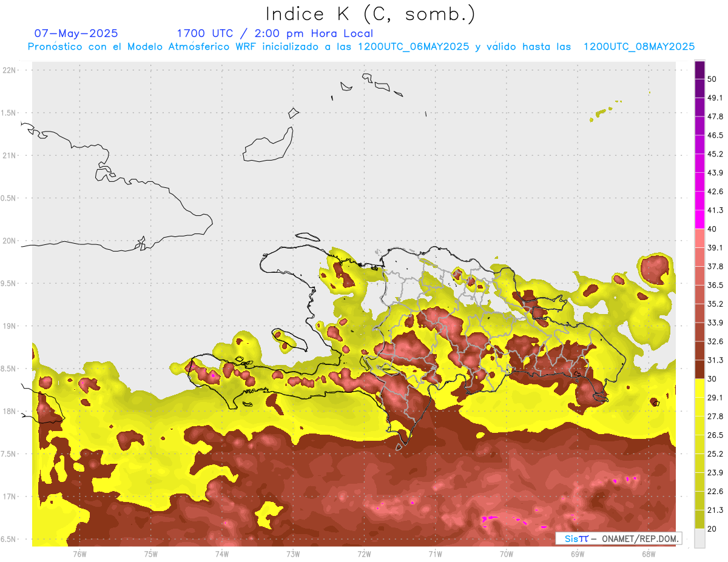Viewport: 728px width, 562px height.
Task: Click the '76W' longitude label
Action: tap(79, 554)
